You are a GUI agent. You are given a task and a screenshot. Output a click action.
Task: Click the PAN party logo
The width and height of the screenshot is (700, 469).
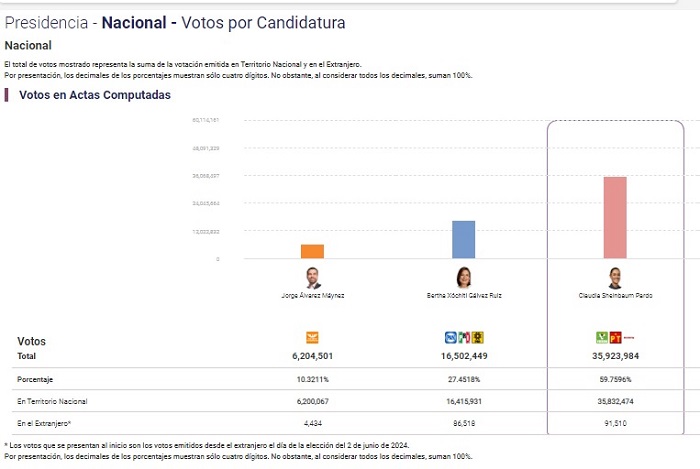tap(450, 337)
